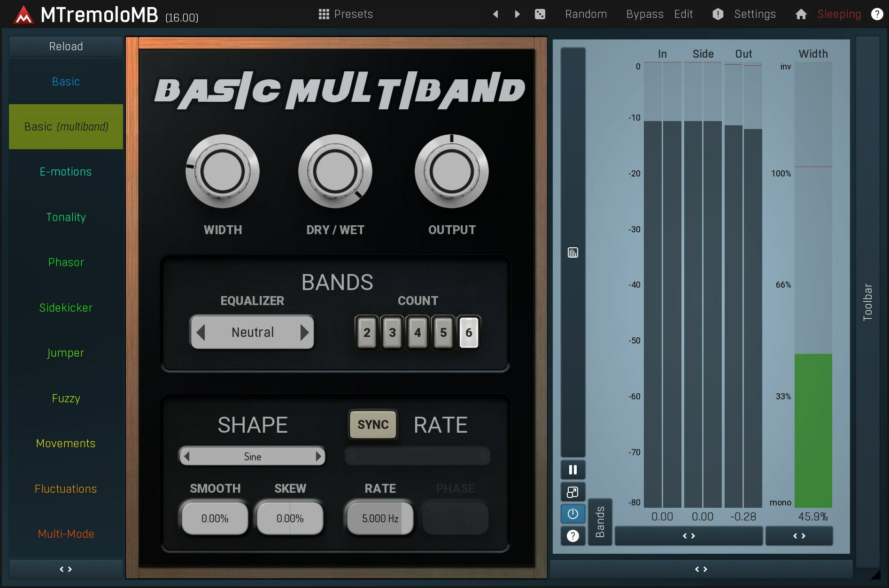
Task: Click the Reload button
Action: coord(66,46)
